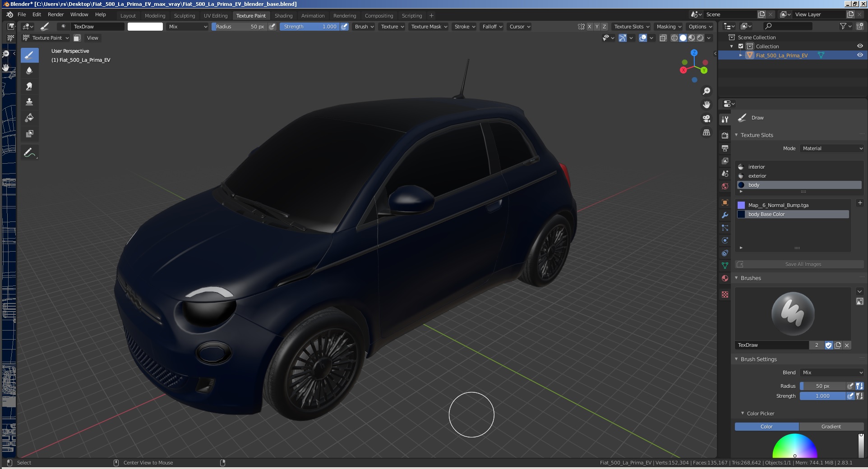The width and height of the screenshot is (868, 469).
Task: Open View Layer properties tab
Action: pyautogui.click(x=725, y=161)
